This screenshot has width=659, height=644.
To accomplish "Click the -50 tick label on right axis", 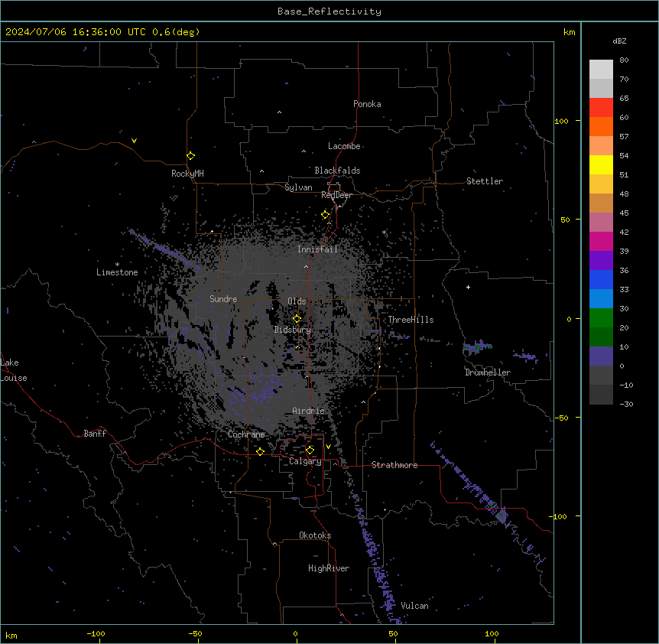I will pos(562,418).
